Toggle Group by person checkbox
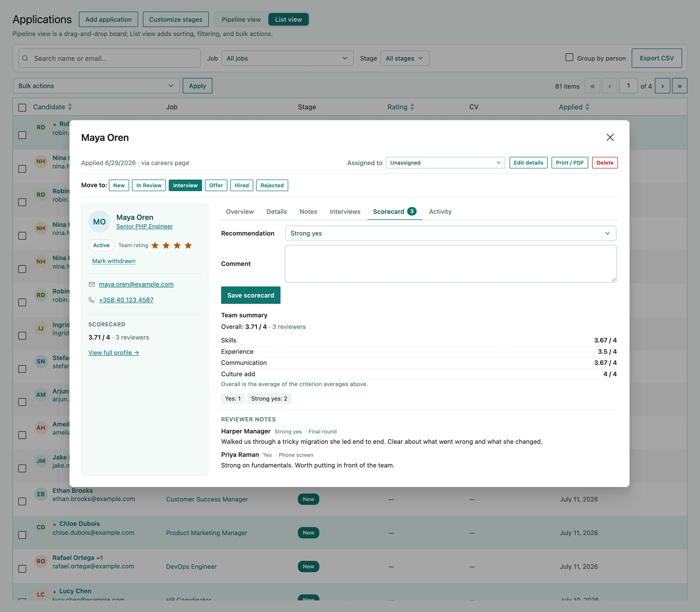 pos(569,57)
